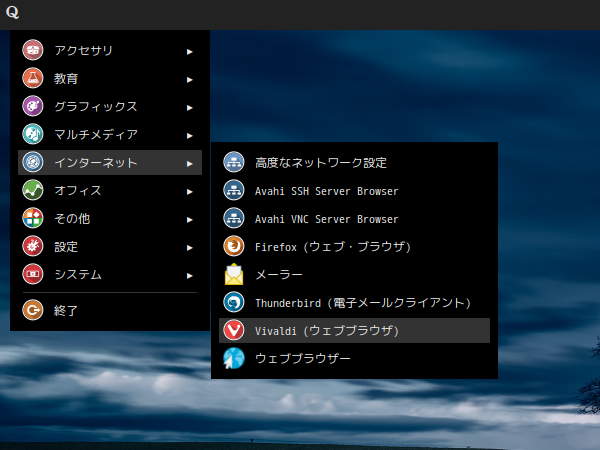600x450 pixels.
Task: Launch Avahi VNC Server Browser
Action: [354, 218]
